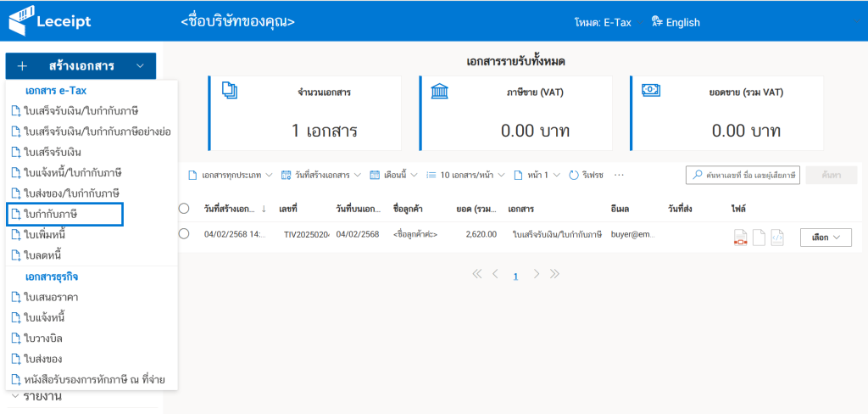This screenshot has height=414, width=868.
Task: Select ใบเสร็จรับเงิน/ใบกำกับภาษี from menu
Action: pos(92,111)
